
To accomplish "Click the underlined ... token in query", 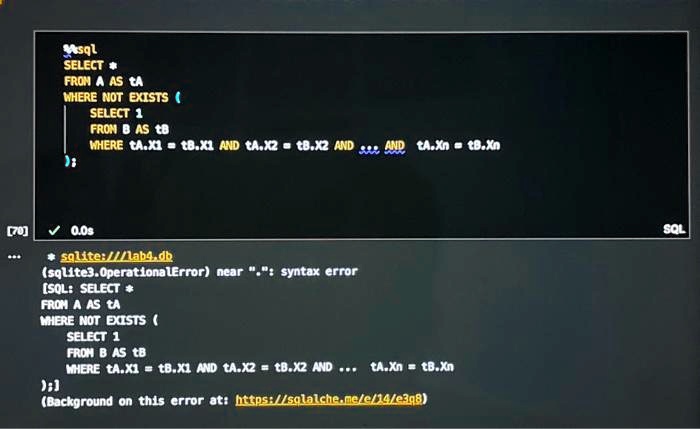I will coord(369,146).
